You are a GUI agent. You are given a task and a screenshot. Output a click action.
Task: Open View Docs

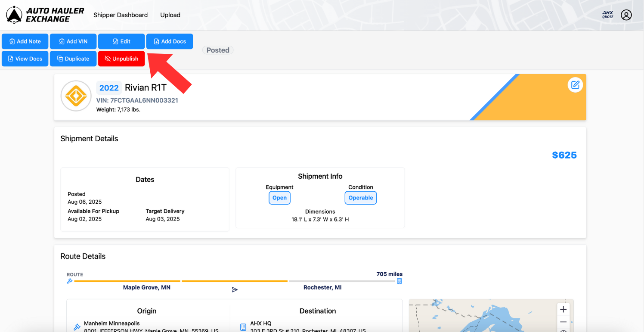click(25, 59)
